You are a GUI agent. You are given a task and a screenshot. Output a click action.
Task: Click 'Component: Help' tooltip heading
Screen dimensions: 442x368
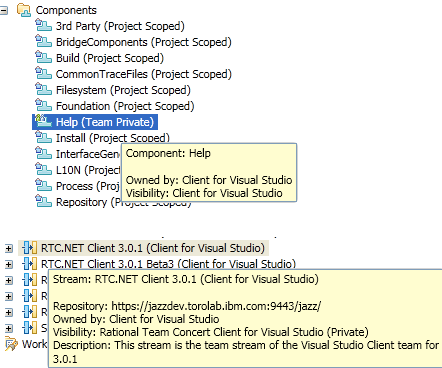pyautogui.click(x=168, y=153)
